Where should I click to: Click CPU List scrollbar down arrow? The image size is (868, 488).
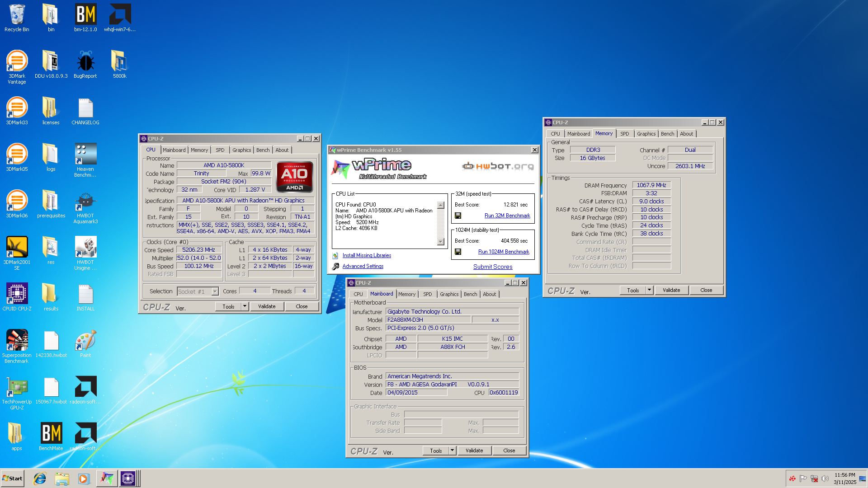(441, 242)
